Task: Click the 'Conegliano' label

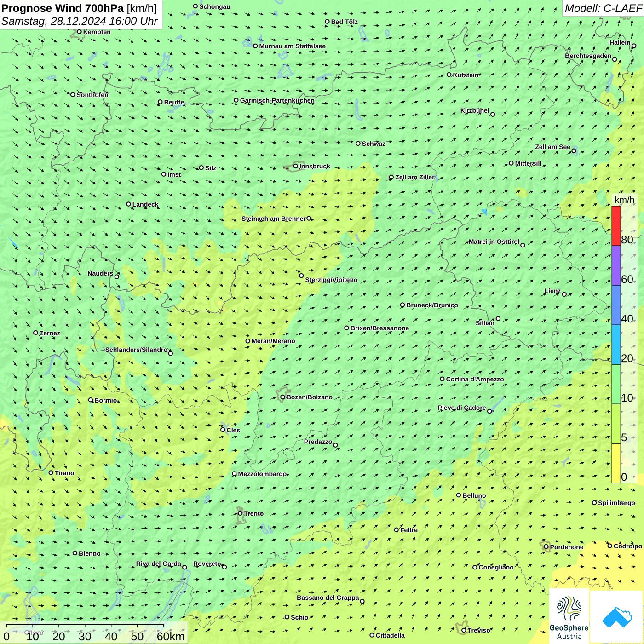Action: pos(496,567)
